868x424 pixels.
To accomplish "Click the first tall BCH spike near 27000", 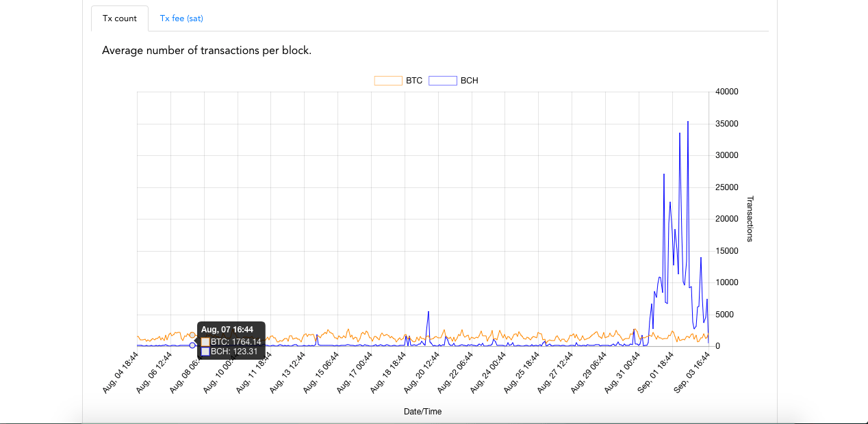I will [x=664, y=174].
